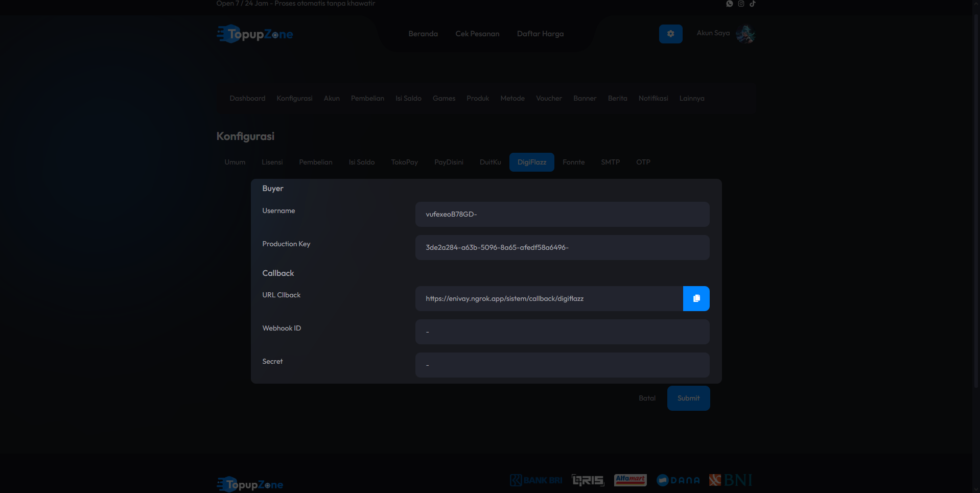Click QRIS logo in footer

tap(588, 480)
